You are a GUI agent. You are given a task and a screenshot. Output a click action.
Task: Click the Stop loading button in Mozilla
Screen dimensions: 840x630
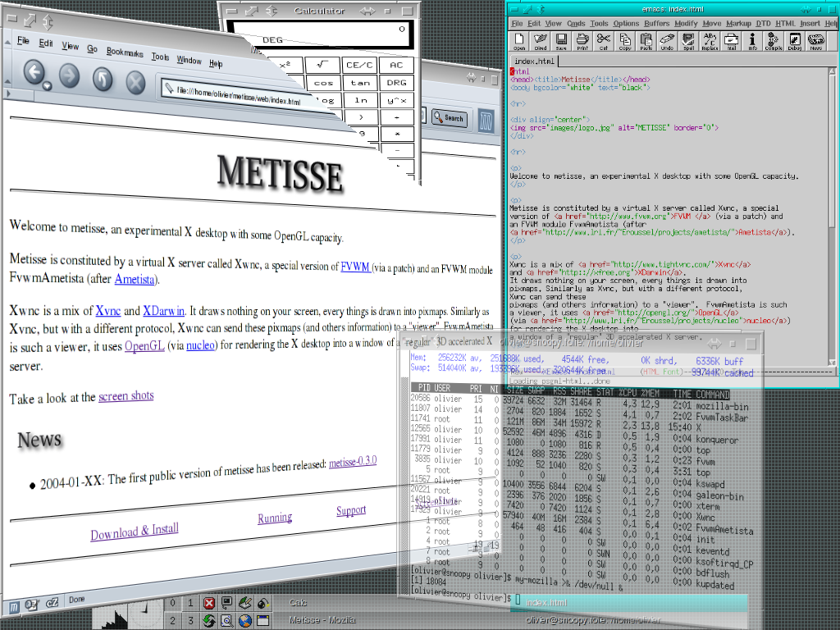click(135, 82)
